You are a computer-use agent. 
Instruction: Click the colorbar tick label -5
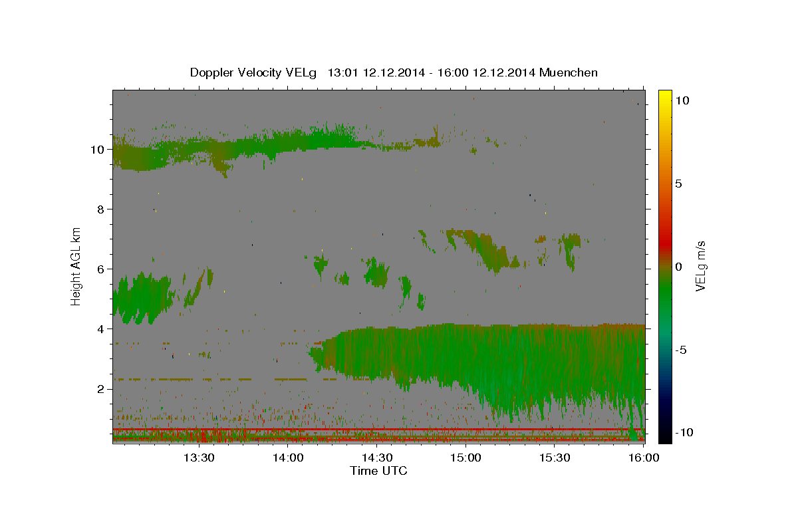pos(681,350)
